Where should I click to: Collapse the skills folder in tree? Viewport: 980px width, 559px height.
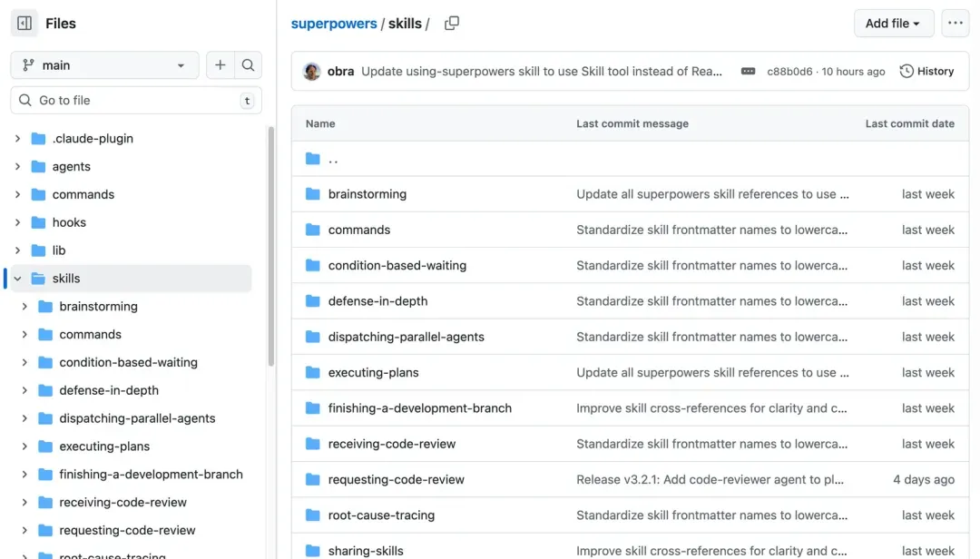tap(17, 279)
